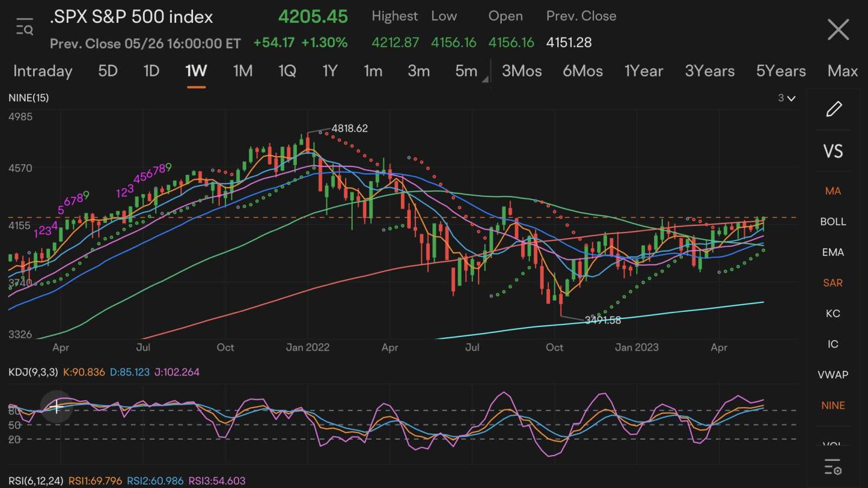Set chart range to 1Year
This screenshot has width=868, height=488.
pos(644,71)
